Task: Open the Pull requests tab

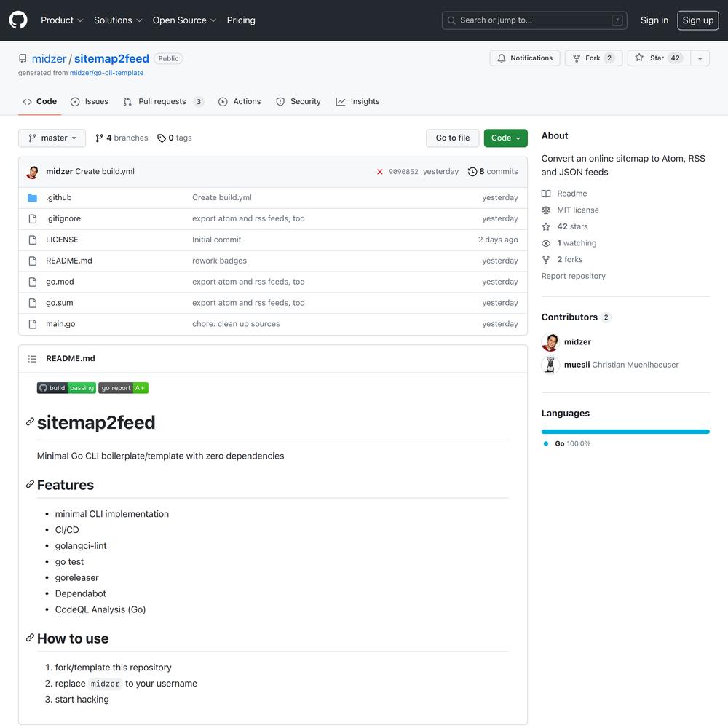Action: 163,102
